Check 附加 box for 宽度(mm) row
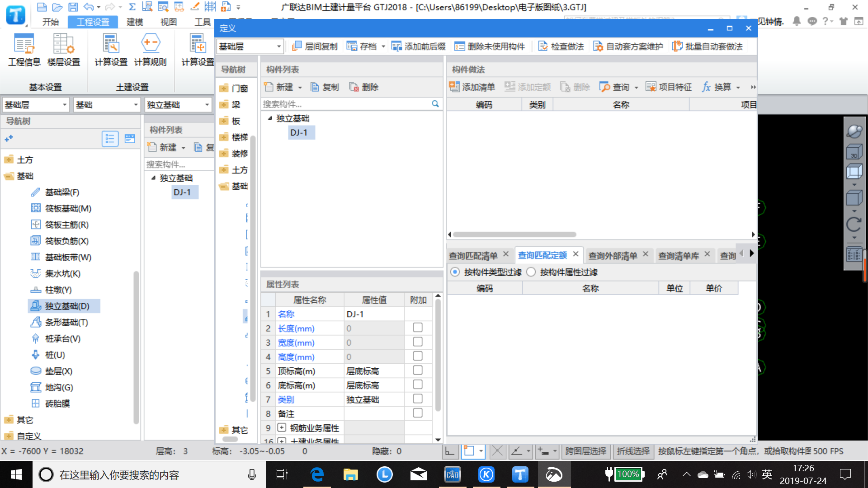Viewport: 868px width, 488px height. click(x=418, y=342)
